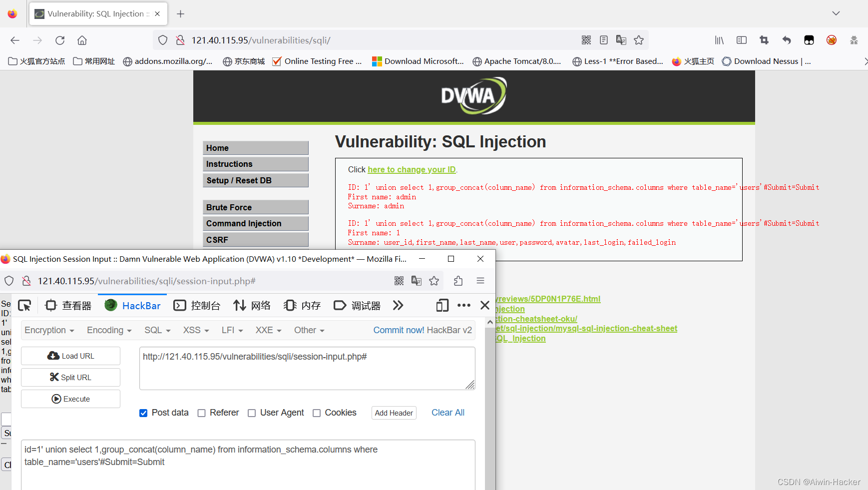Open the home page icon in main toolbar
The width and height of the screenshot is (868, 490).
82,40
